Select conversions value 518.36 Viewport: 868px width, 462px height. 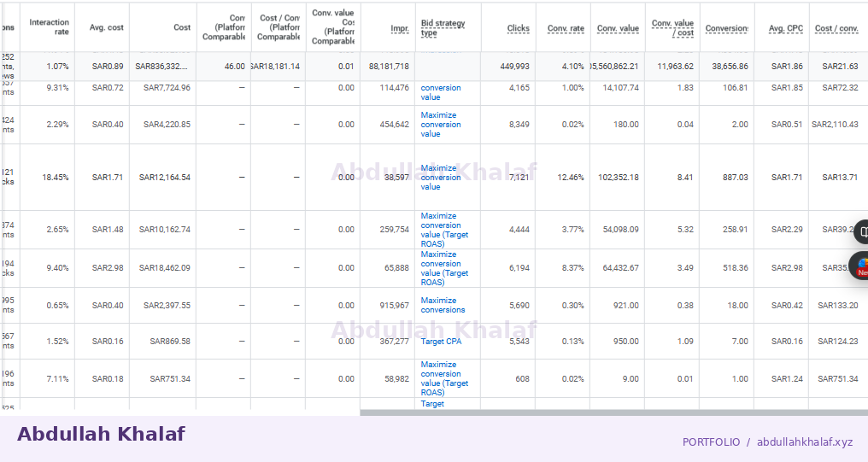point(735,268)
